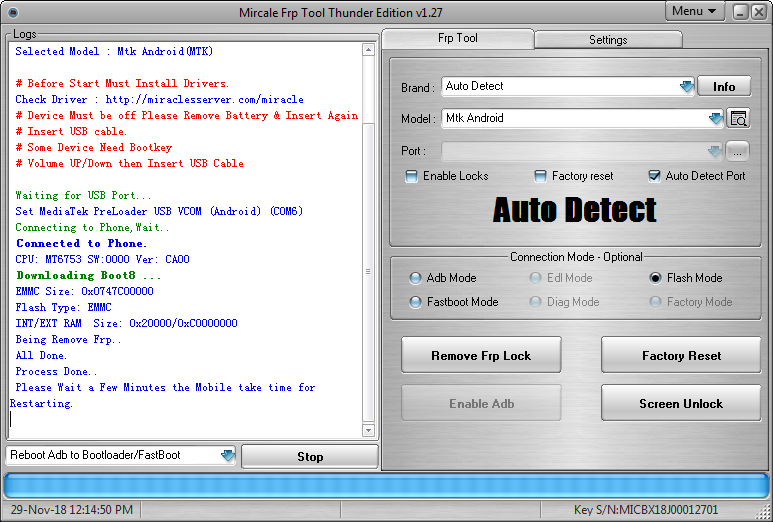This screenshot has height=522, width=773.
Task: Click '# Insert USB cable.' log line
Action: [71, 132]
